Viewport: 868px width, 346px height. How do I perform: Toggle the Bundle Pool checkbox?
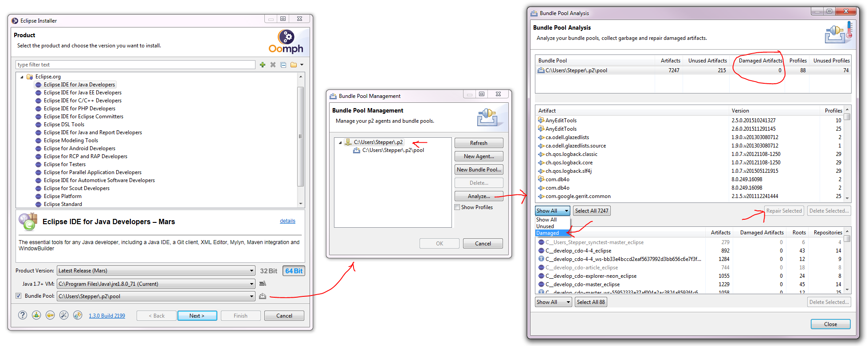[19, 296]
